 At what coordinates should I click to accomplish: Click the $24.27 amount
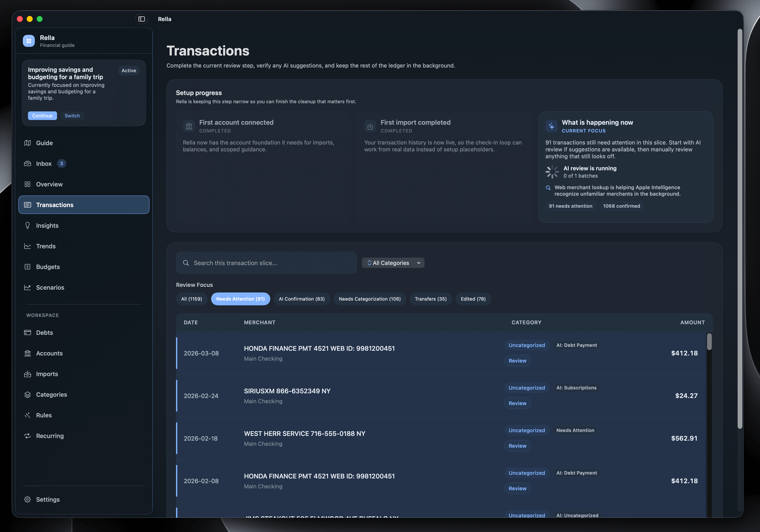(686, 396)
